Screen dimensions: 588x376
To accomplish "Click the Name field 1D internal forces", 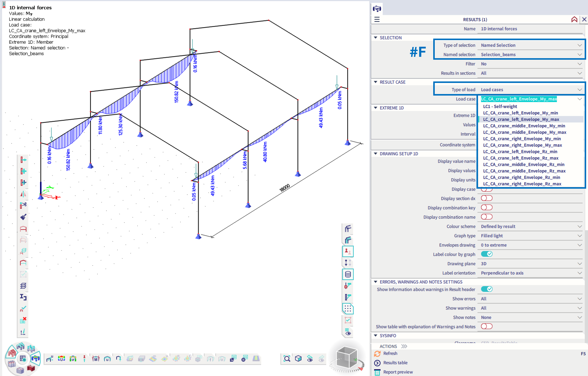I will (x=499, y=29).
